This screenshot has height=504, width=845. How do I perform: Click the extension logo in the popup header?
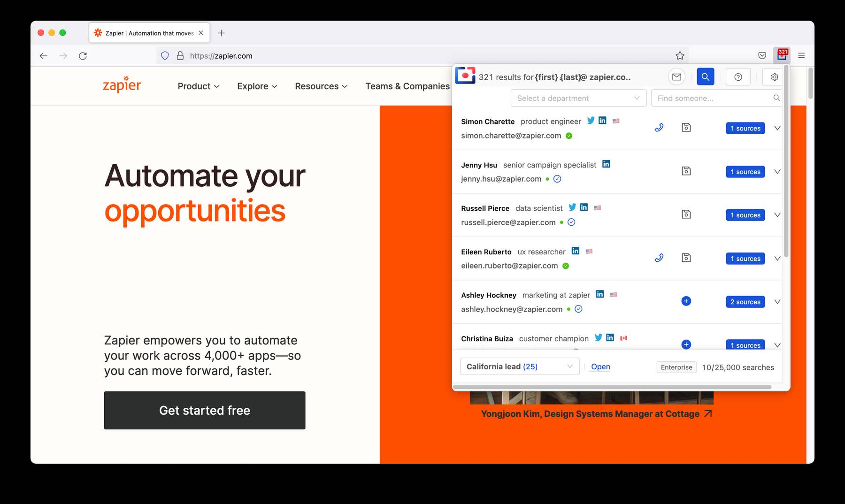(x=465, y=75)
